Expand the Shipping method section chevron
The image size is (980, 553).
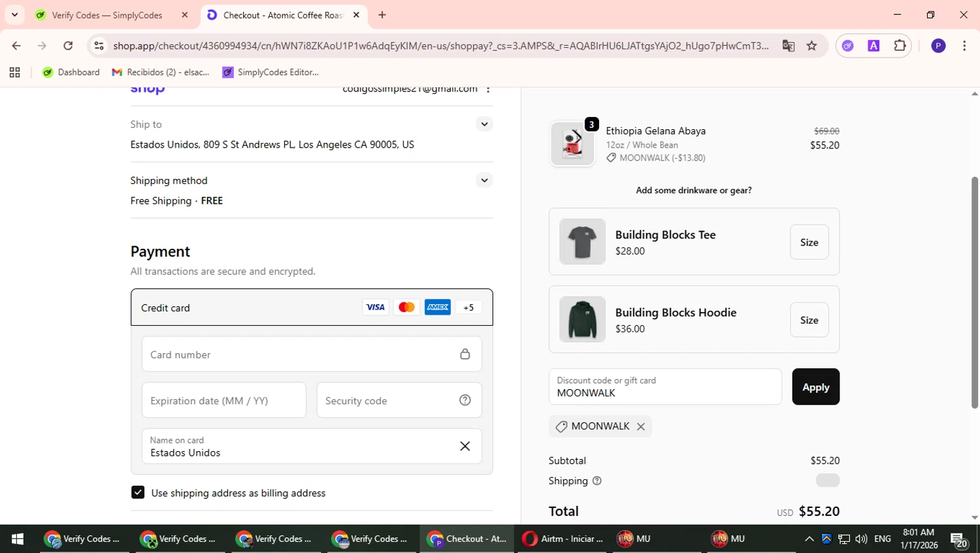(484, 180)
